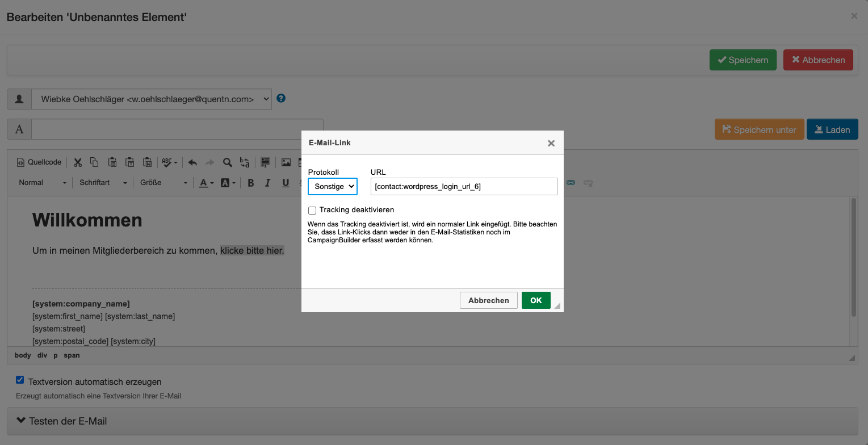Confirm the link dialog with OK
The image size is (868, 445).
click(536, 300)
